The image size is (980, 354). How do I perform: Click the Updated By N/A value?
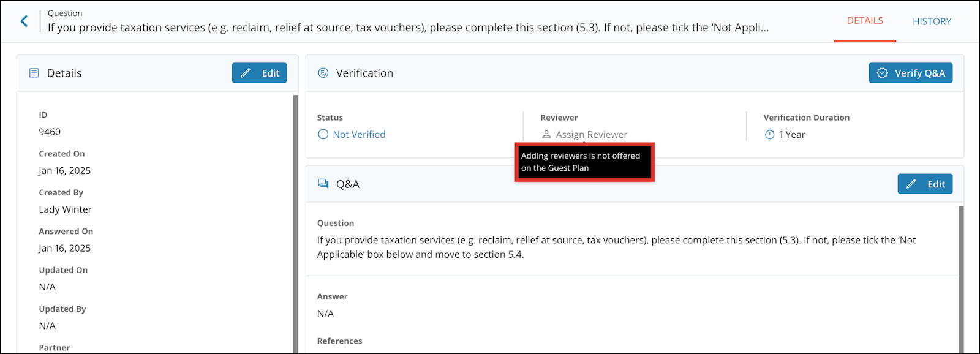click(47, 326)
